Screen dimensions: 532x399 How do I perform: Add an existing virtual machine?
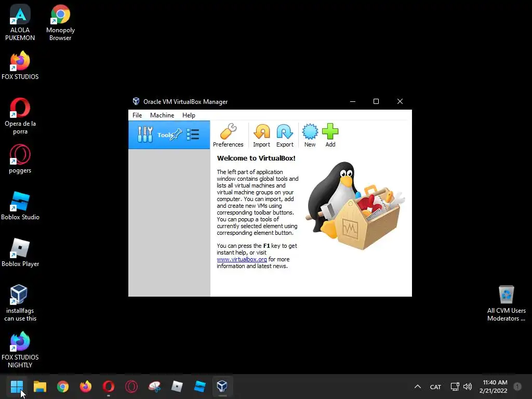coord(330,135)
